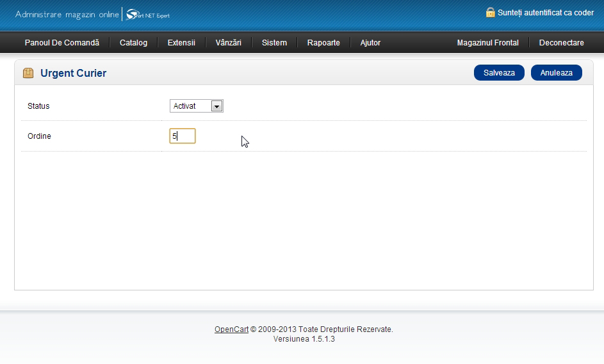Open the Catalog menu
Screen dimensions: 604x364
133,43
